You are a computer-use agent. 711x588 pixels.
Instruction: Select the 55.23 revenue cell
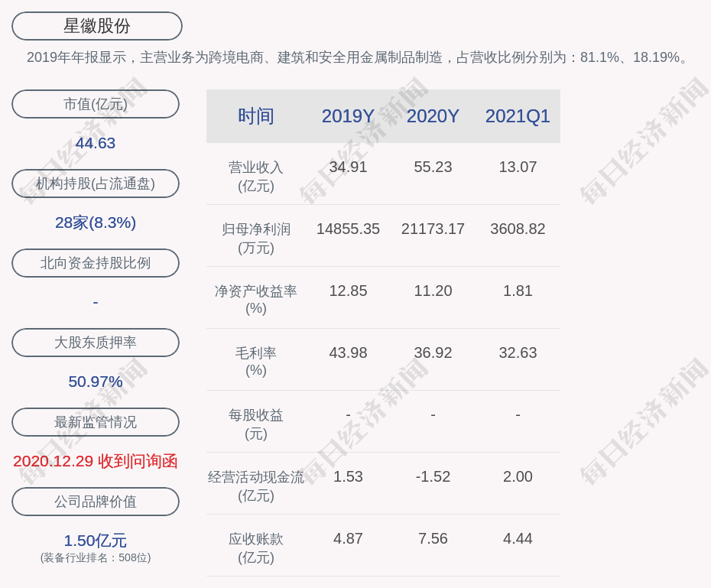433,167
